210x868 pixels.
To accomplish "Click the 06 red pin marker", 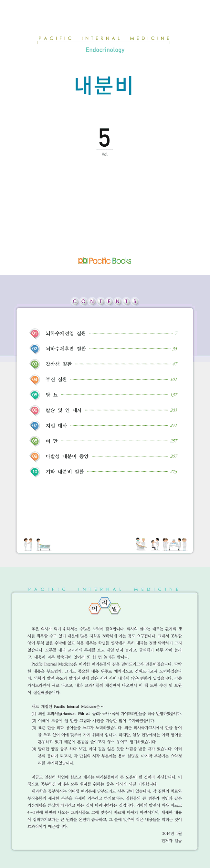I will pos(34,410).
